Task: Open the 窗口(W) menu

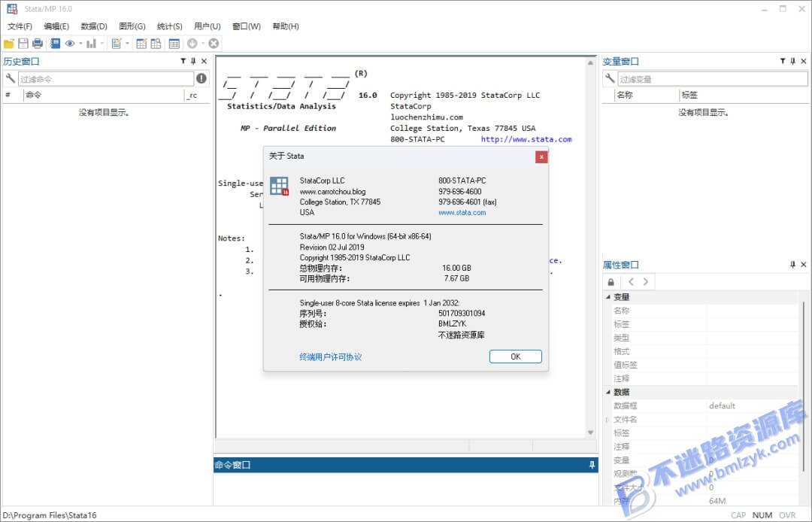Action: tap(246, 26)
